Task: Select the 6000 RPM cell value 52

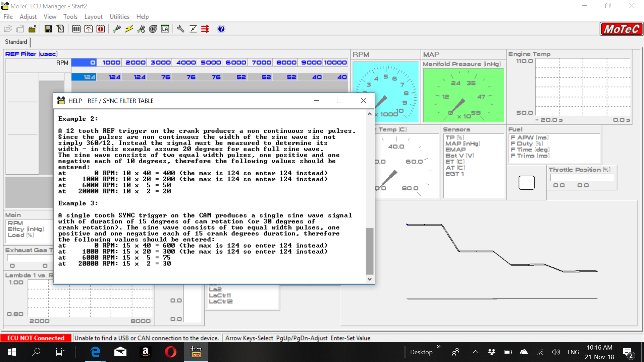Action: coord(235,77)
